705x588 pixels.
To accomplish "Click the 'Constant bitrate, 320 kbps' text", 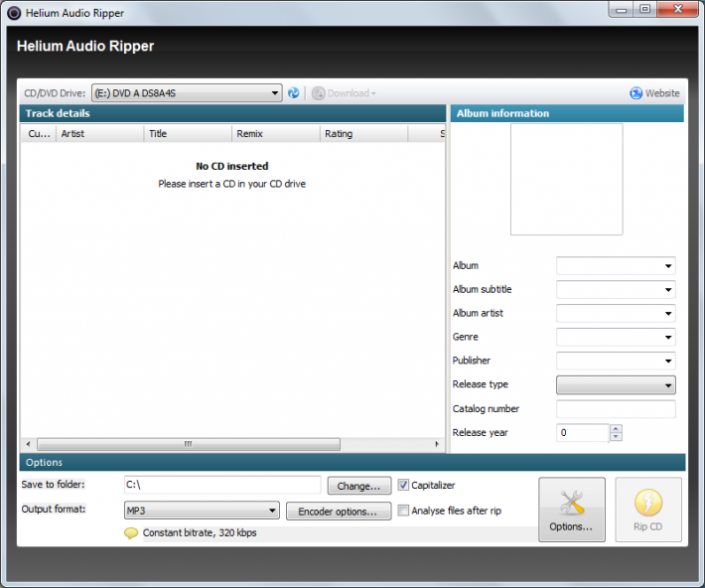I will point(200,533).
